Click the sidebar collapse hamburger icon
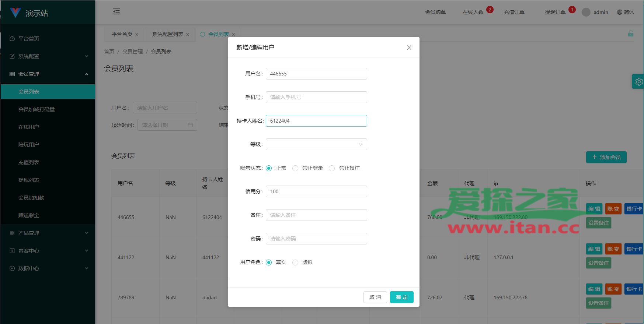644x324 pixels. [x=116, y=12]
